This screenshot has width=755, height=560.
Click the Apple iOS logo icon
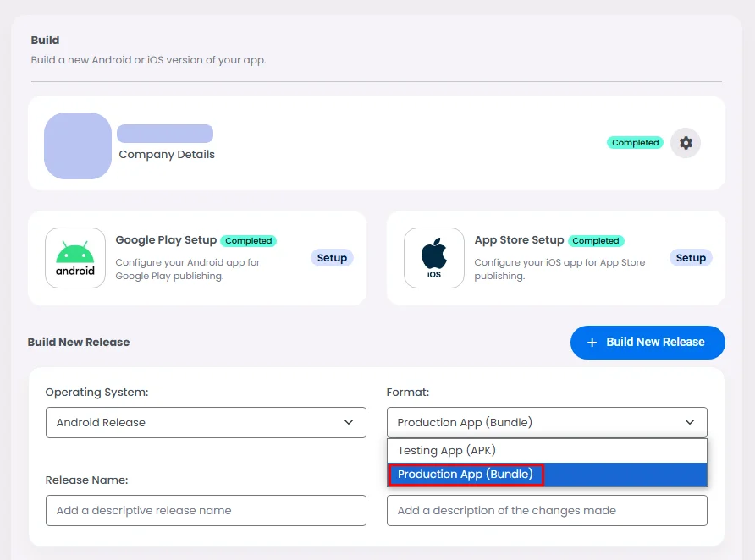(434, 258)
